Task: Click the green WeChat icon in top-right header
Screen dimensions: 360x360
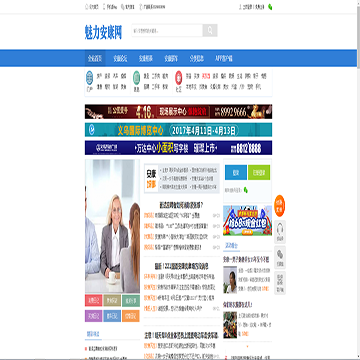Action: [270, 7]
